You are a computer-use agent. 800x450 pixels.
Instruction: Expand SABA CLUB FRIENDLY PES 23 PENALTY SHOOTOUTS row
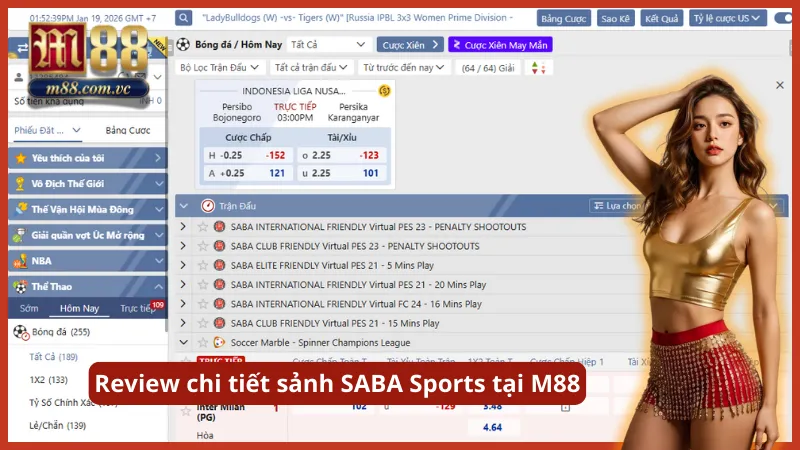pos(183,246)
